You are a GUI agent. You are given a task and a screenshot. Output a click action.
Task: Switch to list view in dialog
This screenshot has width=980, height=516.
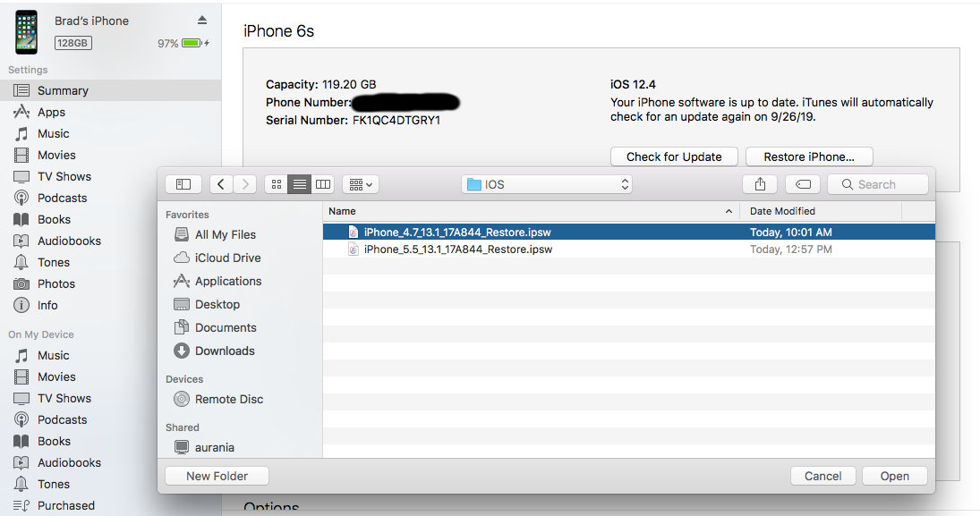click(x=300, y=184)
